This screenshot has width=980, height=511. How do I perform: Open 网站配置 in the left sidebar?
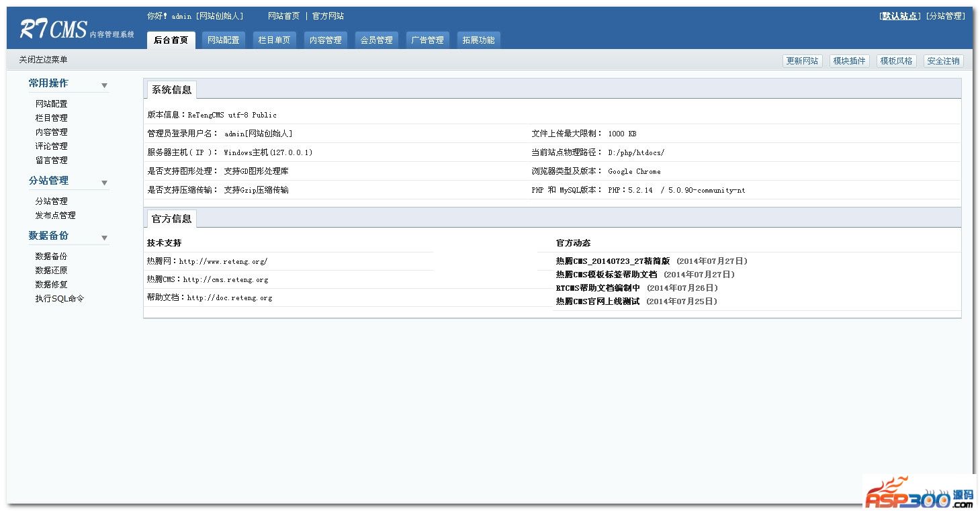point(52,104)
